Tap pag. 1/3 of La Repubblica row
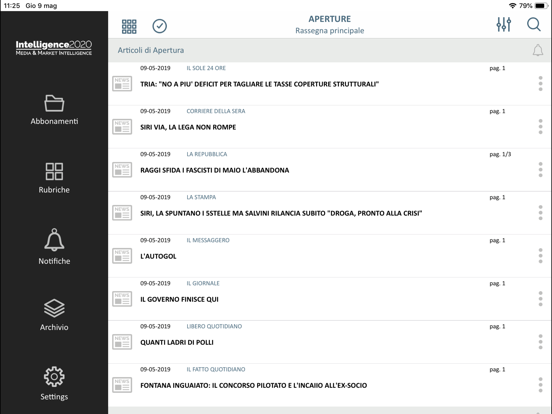This screenshot has width=552, height=414. tap(500, 154)
